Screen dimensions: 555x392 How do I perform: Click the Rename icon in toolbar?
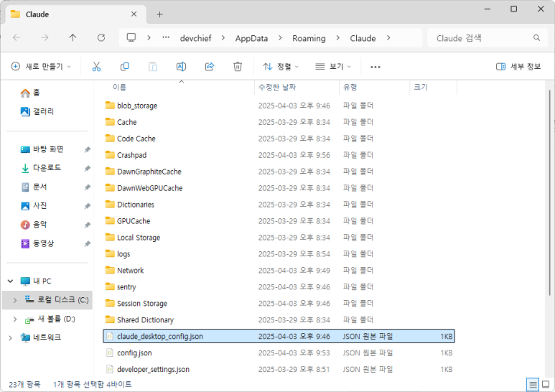[x=181, y=67]
